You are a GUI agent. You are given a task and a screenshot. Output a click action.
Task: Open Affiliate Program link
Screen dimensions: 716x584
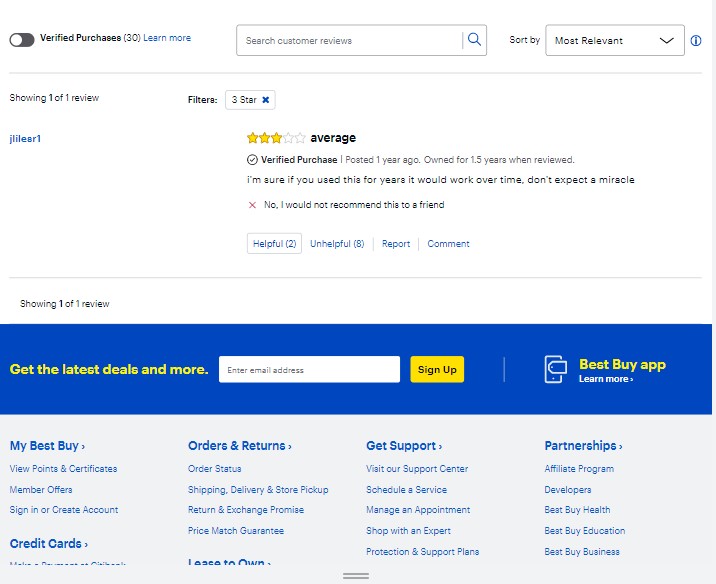579,468
